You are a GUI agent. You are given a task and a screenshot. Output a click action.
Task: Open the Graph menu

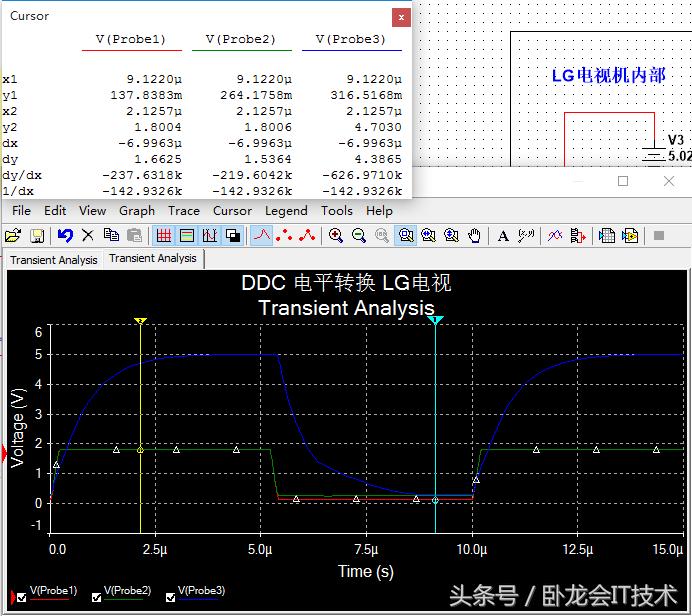pos(137,210)
